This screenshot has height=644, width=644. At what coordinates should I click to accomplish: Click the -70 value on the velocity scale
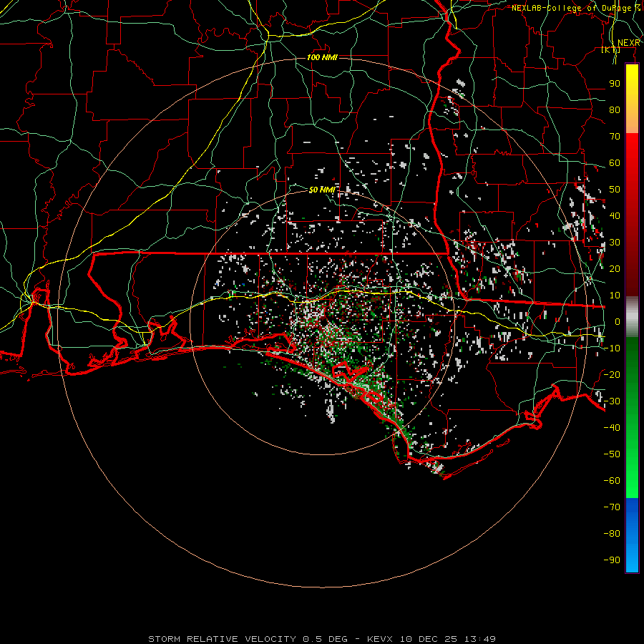point(612,507)
